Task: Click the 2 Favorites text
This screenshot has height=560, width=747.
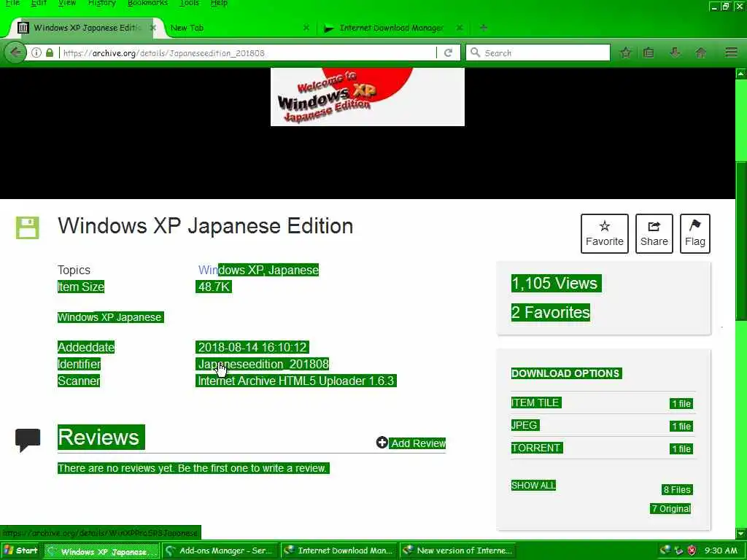Action: click(550, 312)
